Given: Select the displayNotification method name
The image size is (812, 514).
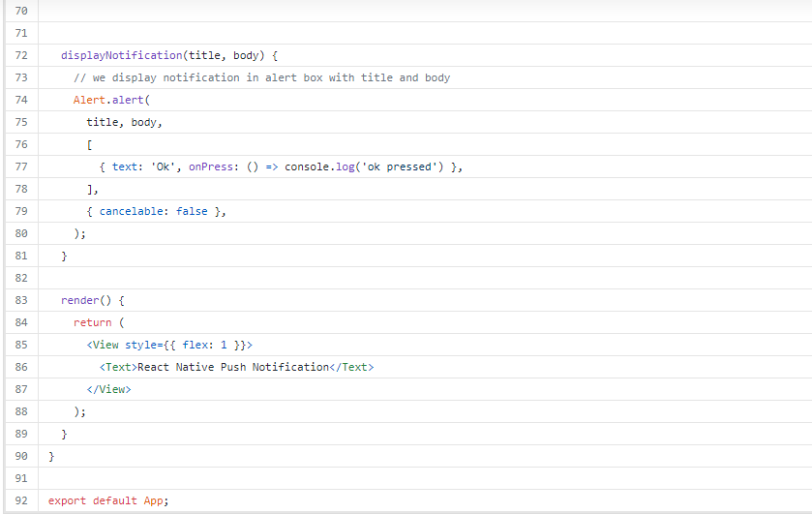Looking at the screenshot, I should click(122, 55).
